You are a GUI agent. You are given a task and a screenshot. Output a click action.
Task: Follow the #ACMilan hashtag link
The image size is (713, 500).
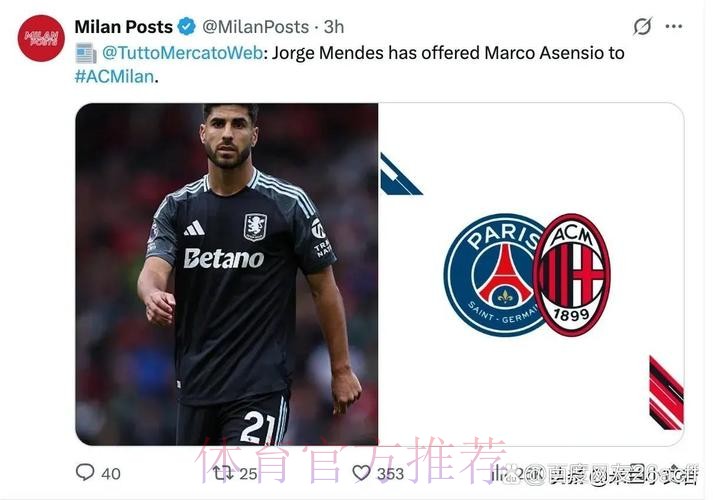[x=114, y=76]
